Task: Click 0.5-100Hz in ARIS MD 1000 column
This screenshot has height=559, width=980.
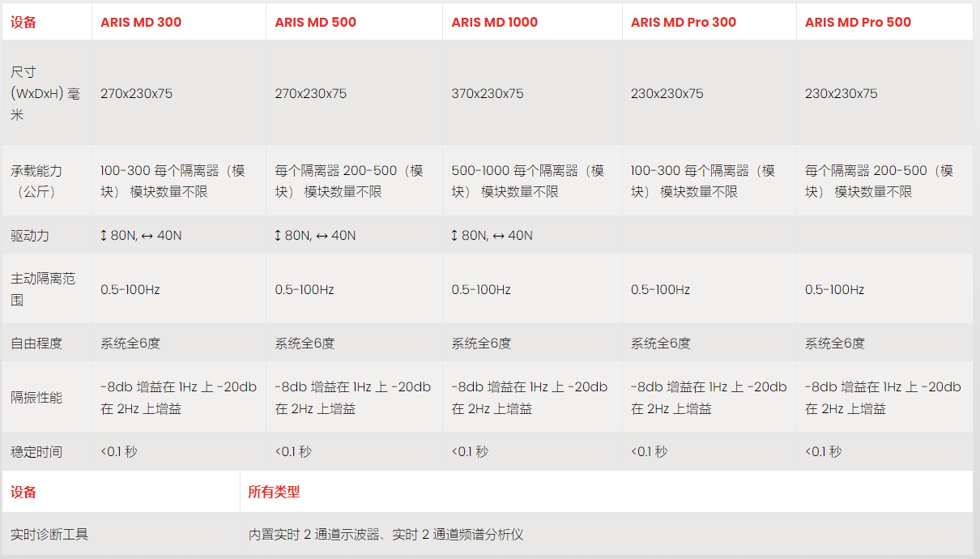Action: click(x=481, y=289)
